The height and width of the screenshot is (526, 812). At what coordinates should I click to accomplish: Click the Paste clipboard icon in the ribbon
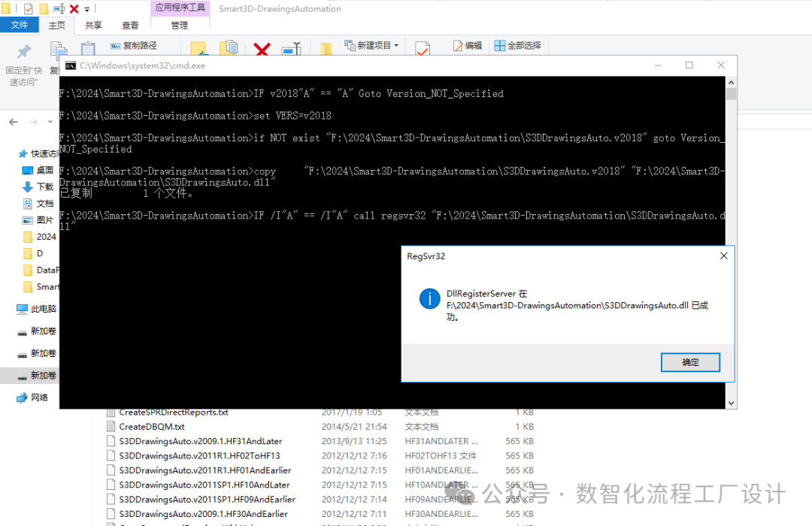pos(88,48)
